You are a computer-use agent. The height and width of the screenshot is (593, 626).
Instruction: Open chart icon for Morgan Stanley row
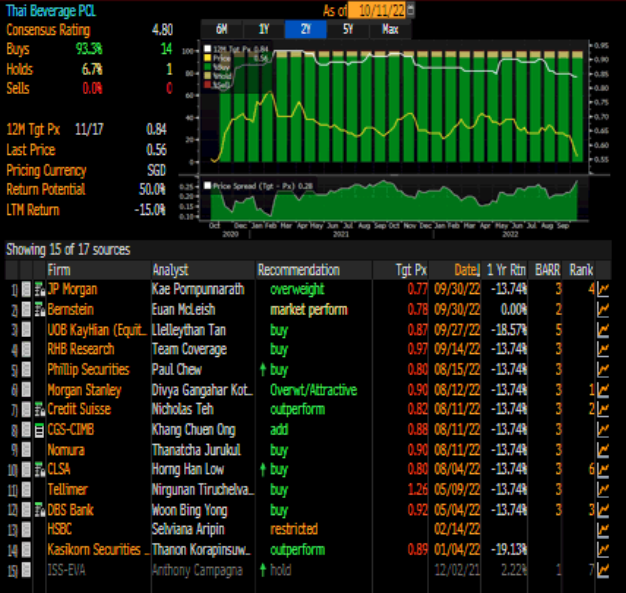[603, 390]
